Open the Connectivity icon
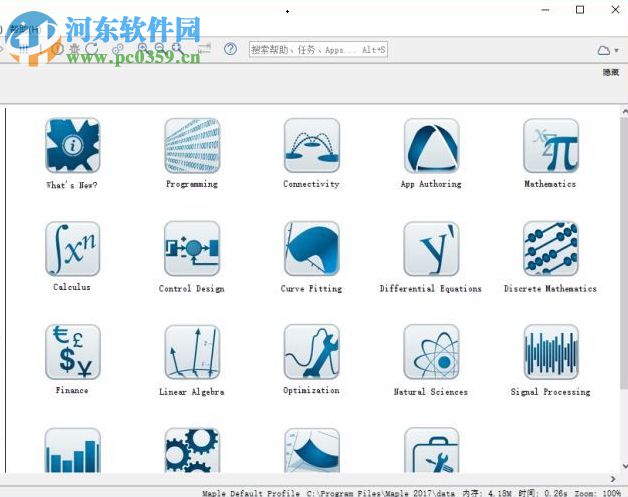 pyautogui.click(x=312, y=146)
